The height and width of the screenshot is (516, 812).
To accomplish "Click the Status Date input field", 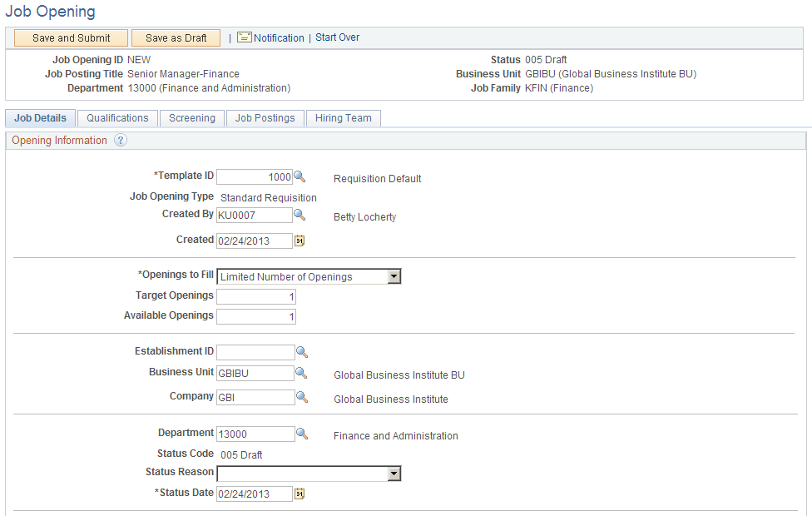I will (x=255, y=494).
